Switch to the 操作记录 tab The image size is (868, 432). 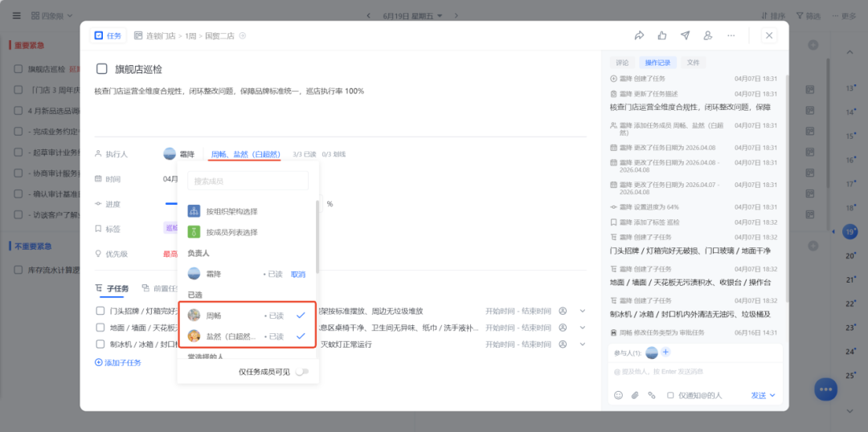(657, 63)
